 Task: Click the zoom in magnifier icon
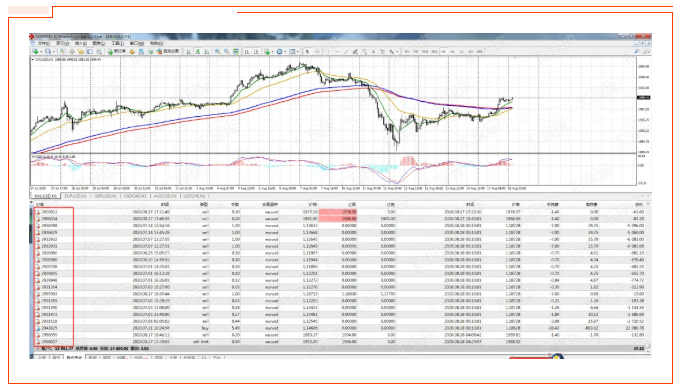(217, 51)
